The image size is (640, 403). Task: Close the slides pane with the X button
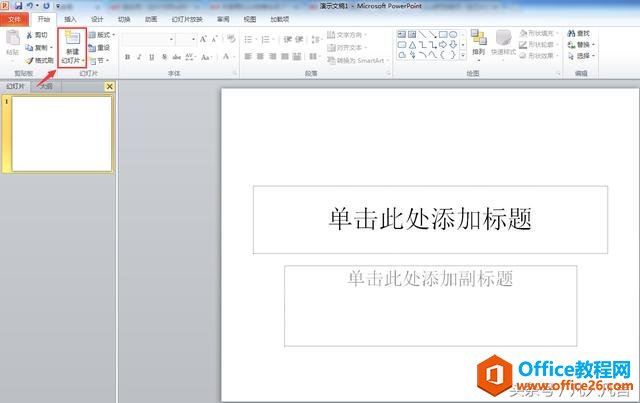(x=109, y=87)
